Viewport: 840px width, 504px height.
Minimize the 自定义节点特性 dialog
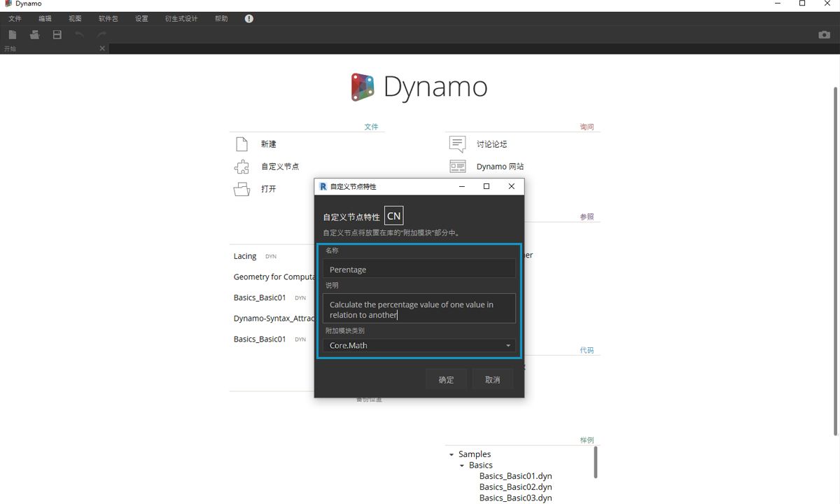[x=463, y=186]
